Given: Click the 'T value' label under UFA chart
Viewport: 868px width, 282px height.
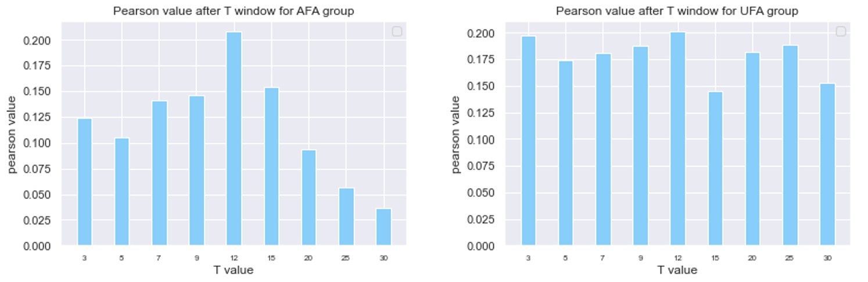Looking at the screenshot, I should point(677,270).
